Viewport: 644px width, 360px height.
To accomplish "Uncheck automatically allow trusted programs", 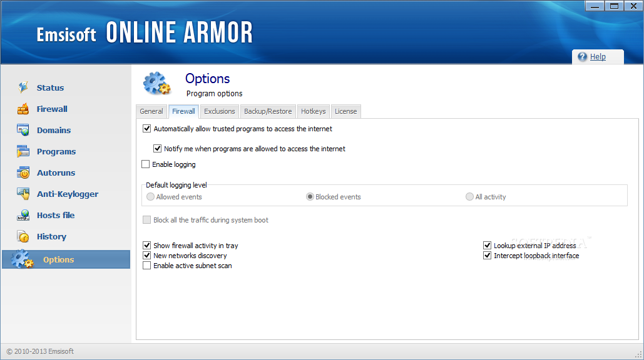I will pos(146,129).
